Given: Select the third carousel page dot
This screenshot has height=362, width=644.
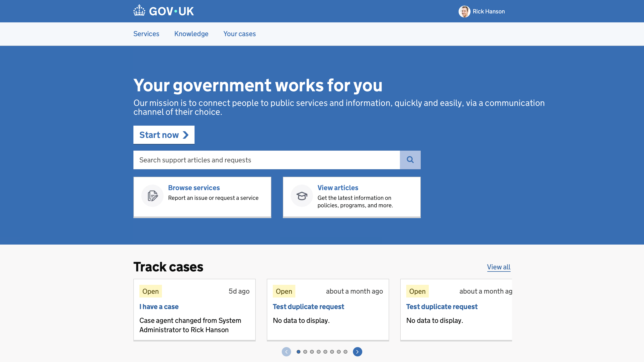Looking at the screenshot, I should pyautogui.click(x=312, y=352).
